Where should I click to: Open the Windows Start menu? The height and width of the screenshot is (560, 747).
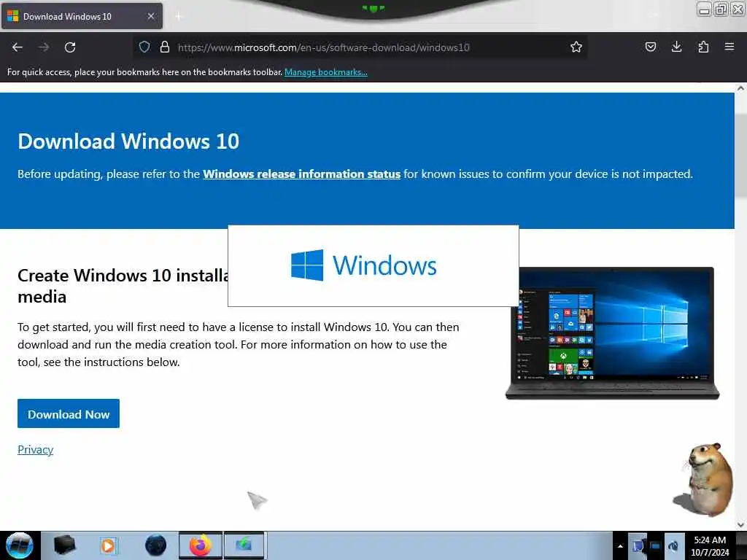(x=20, y=545)
